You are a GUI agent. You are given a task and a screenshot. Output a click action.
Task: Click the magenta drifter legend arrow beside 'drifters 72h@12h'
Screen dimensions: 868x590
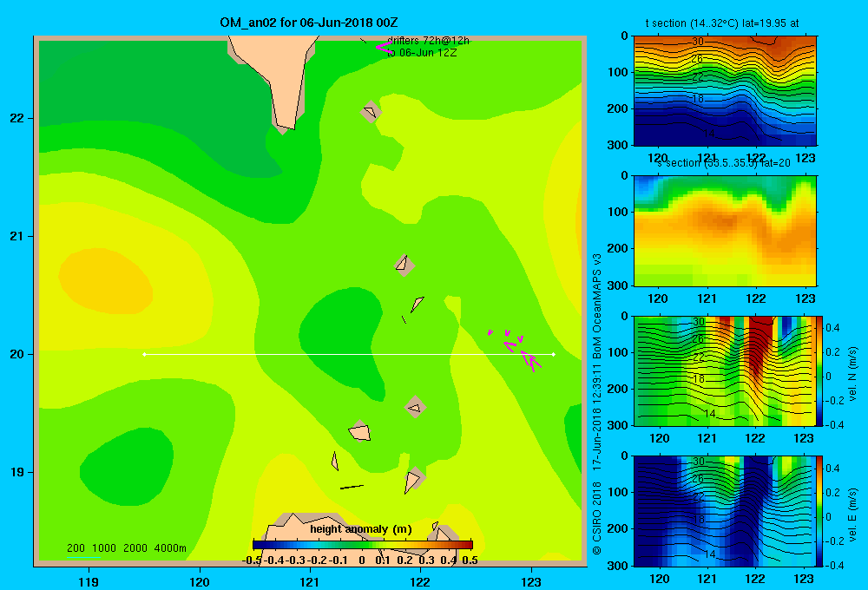385,47
